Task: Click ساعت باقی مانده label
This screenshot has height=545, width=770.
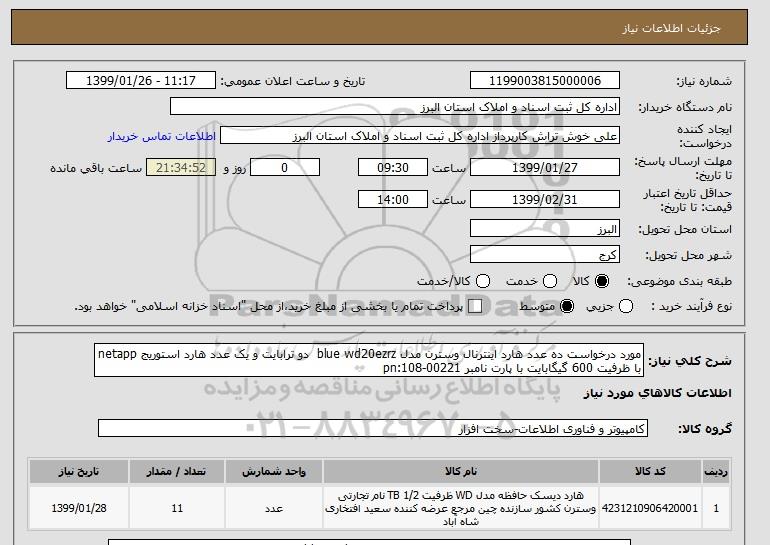Action: [x=96, y=168]
